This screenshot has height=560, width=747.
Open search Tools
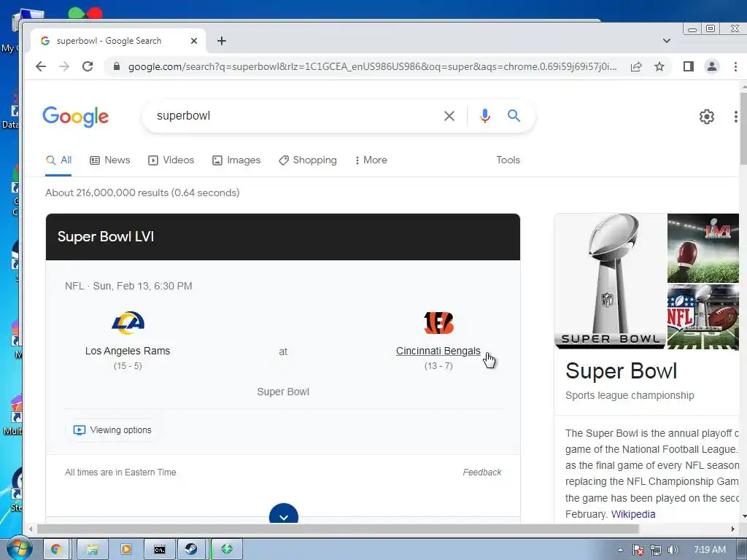pos(508,160)
